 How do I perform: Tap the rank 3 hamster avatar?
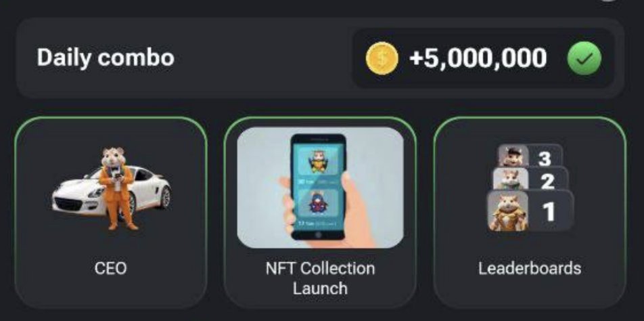coord(512,156)
